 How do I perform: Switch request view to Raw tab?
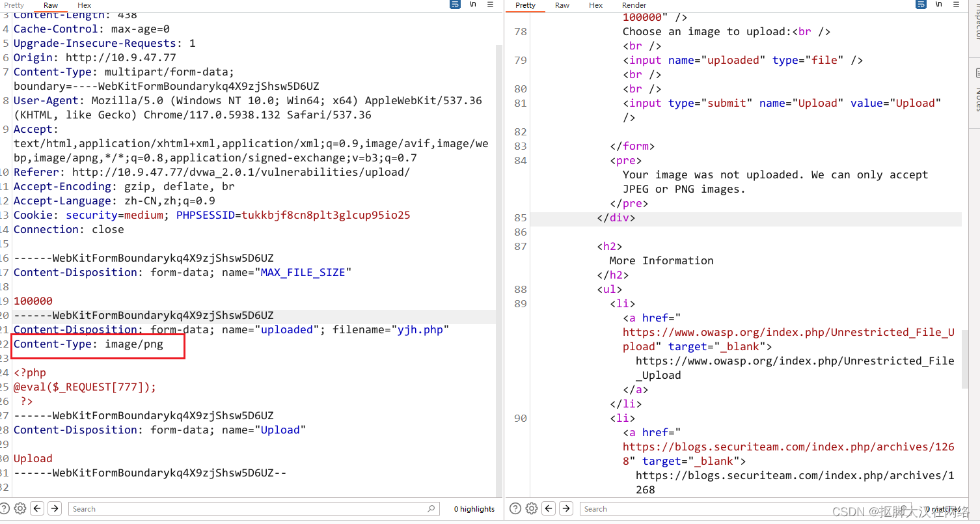[x=51, y=5]
